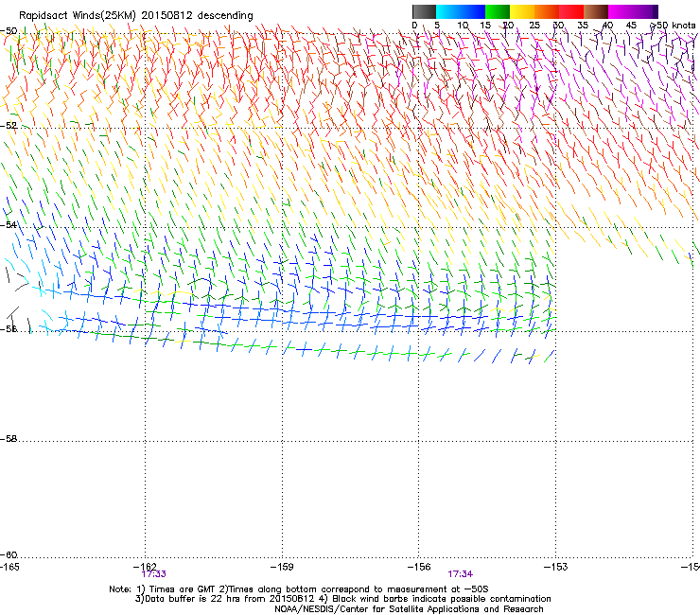Screen dimensions: 700x615
Task: Click the purple 17:33 time stamp
Action: point(153,574)
